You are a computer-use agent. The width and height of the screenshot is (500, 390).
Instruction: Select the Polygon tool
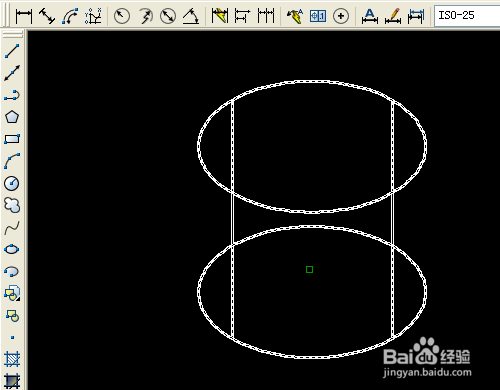(12, 117)
